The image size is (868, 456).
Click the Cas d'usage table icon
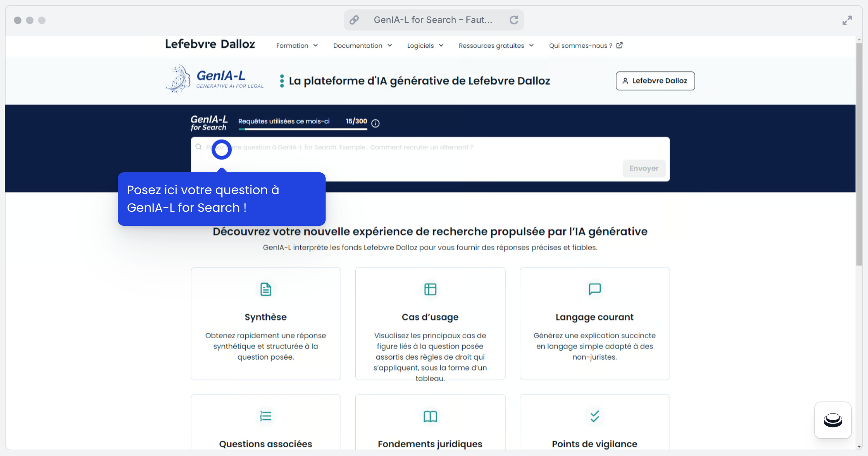click(x=430, y=289)
